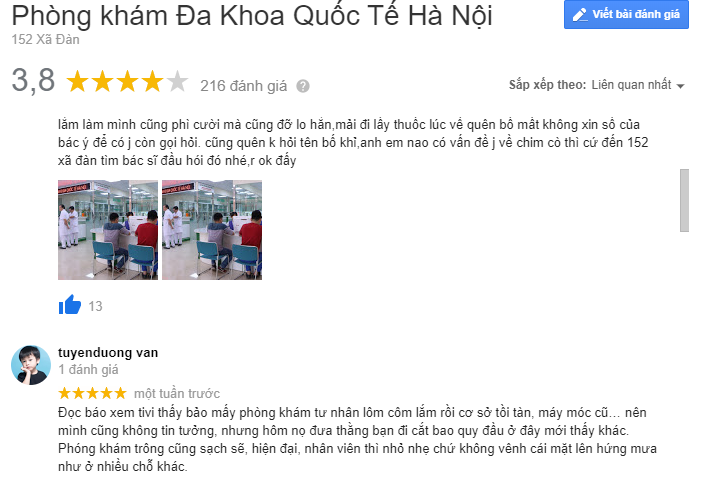721x486 pixels.
Task: Click the 1 đánh giá reviewer count
Action: (x=88, y=370)
